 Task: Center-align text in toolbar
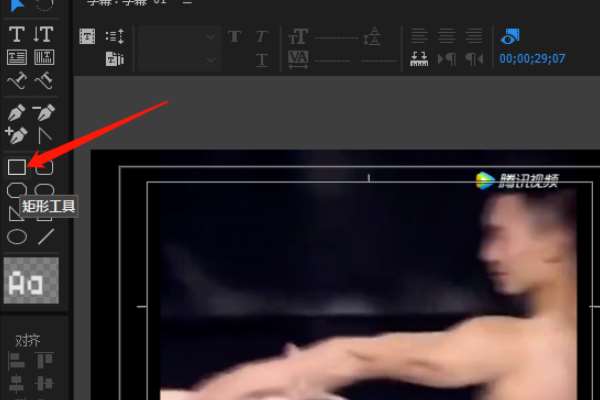447,36
